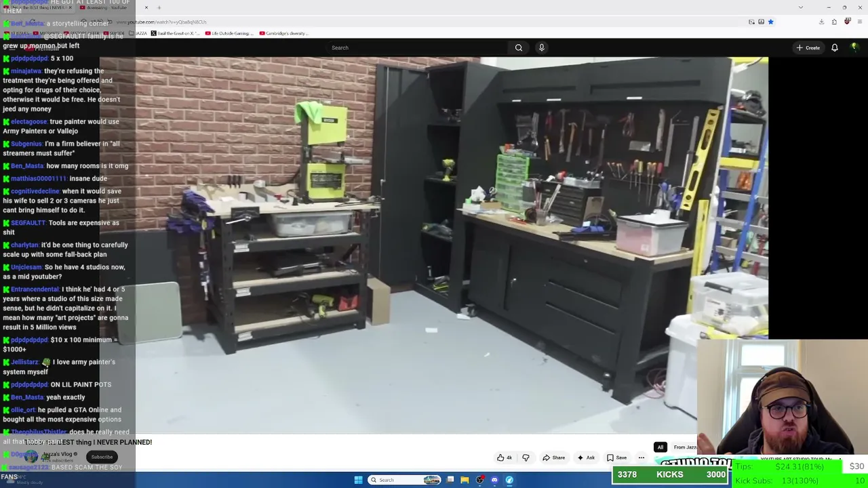
Task: Open the YouTube account avatar menu
Action: (x=854, y=47)
